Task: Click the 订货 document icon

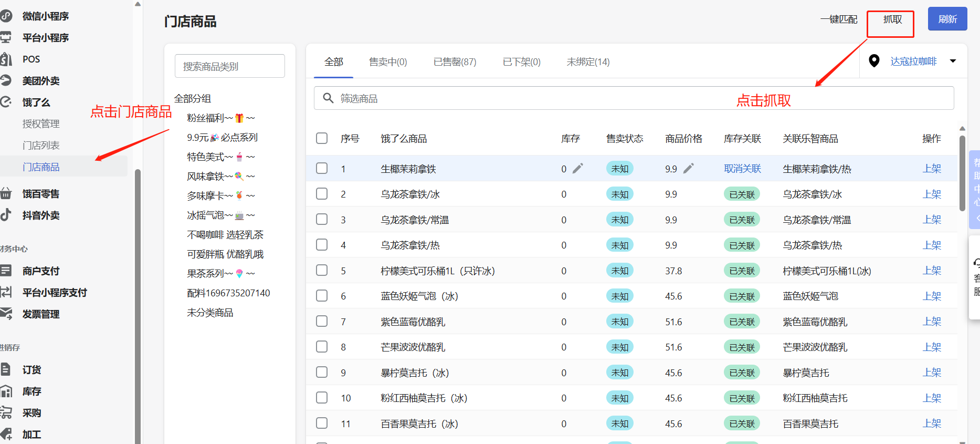Action: point(6,369)
